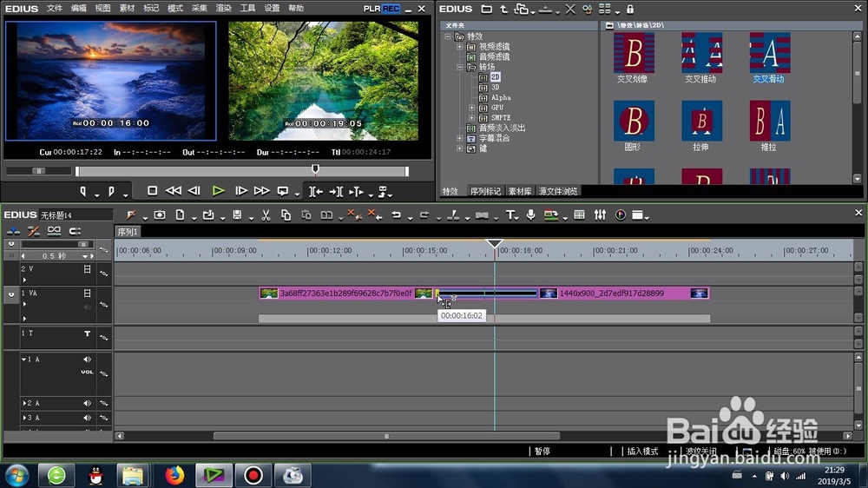Click the New sequence page icon
868x488 pixels.
[x=180, y=215]
